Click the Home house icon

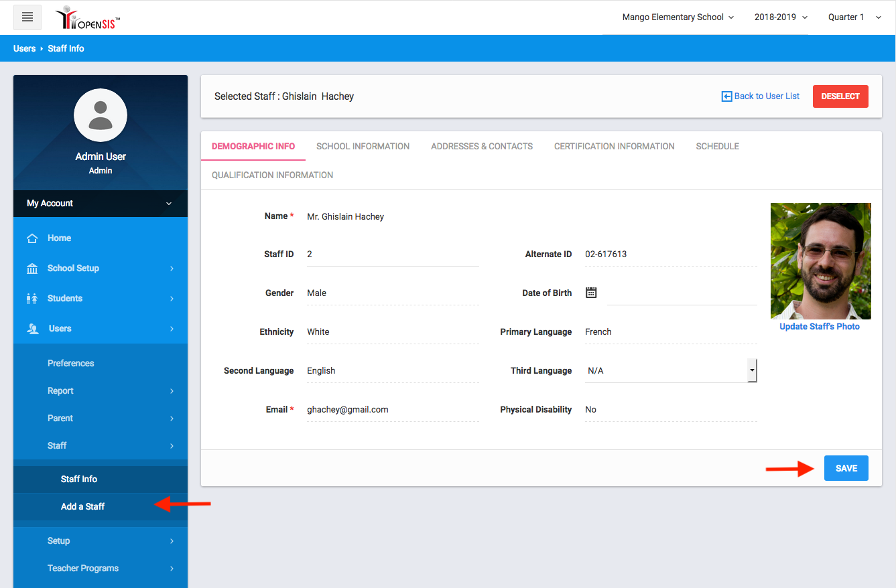(x=31, y=238)
